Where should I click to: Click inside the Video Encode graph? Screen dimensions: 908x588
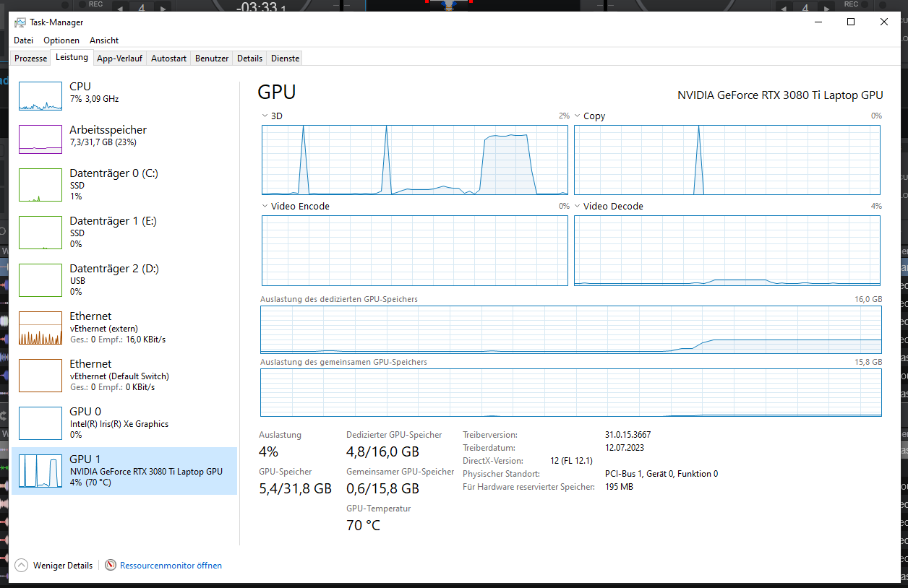tap(415, 251)
